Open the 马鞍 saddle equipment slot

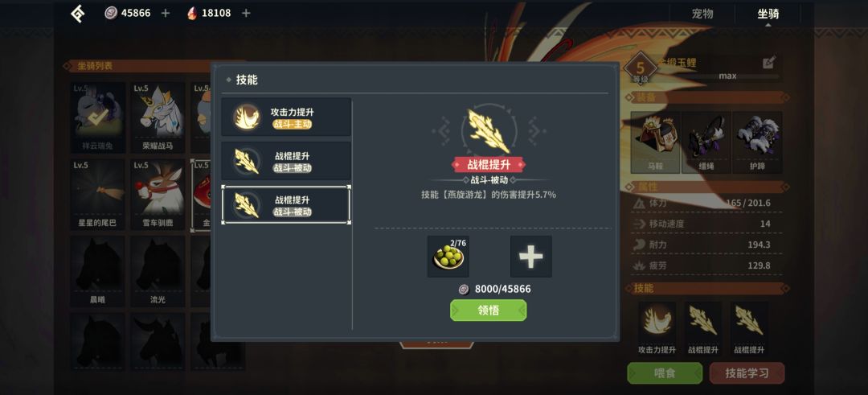point(656,142)
